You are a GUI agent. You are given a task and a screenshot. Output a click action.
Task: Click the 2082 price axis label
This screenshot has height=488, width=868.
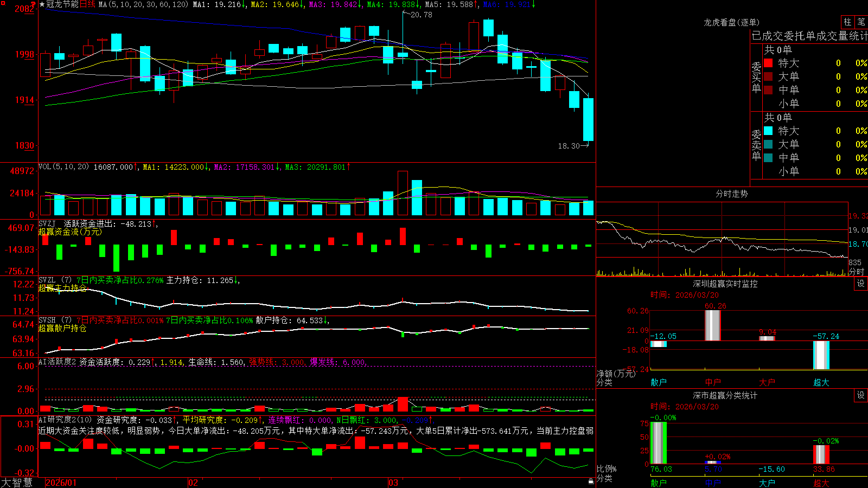[24, 9]
